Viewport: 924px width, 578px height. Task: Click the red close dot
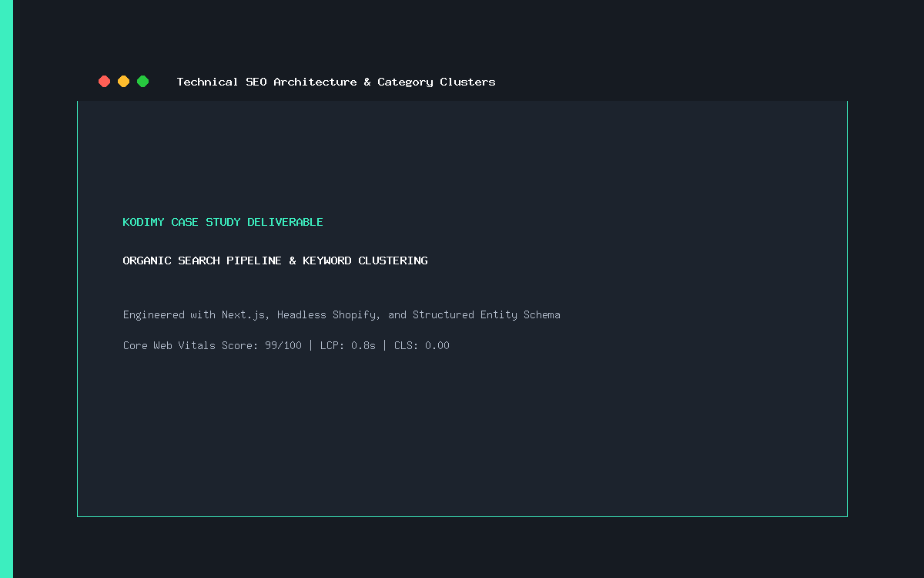pyautogui.click(x=105, y=82)
